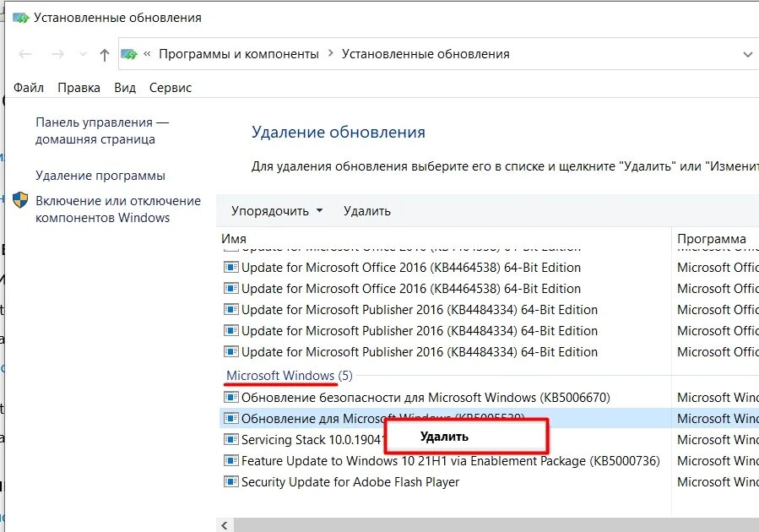Open recent pages chevron near forward arrow
This screenshot has height=532, width=759.
82,53
